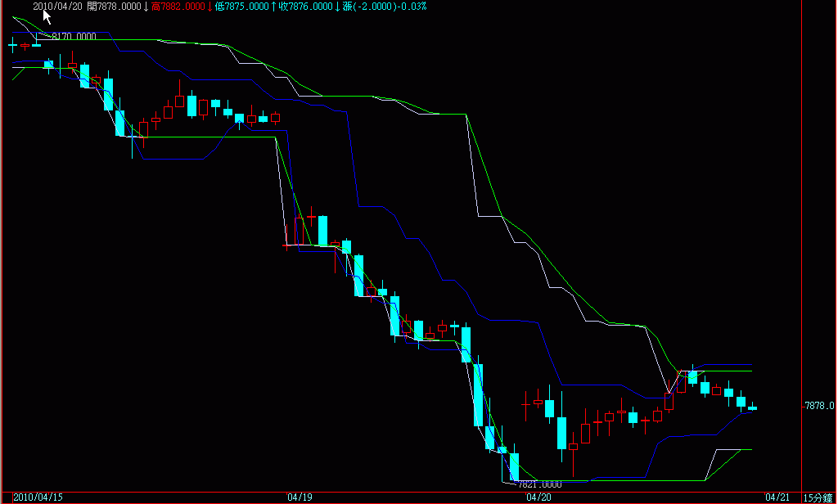838x504 pixels.
Task: Select the 04/21 date on the time axis
Action: click(x=777, y=497)
